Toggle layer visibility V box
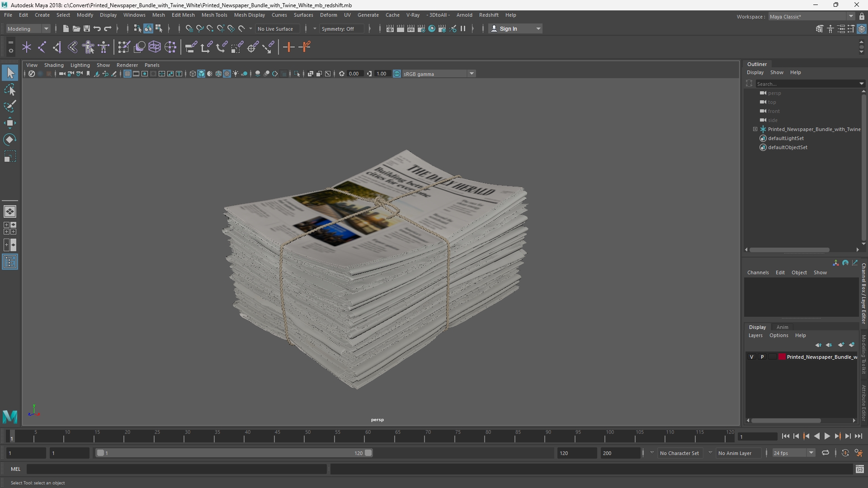 [752, 357]
